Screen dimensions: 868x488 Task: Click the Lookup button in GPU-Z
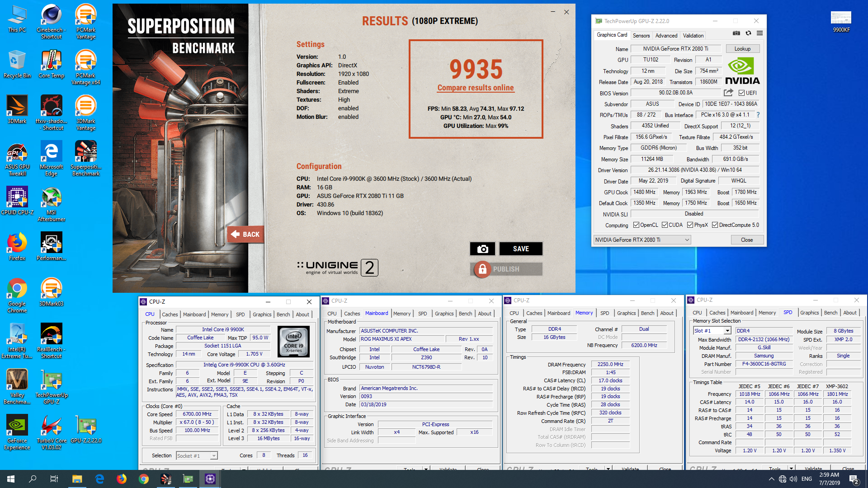pyautogui.click(x=742, y=49)
